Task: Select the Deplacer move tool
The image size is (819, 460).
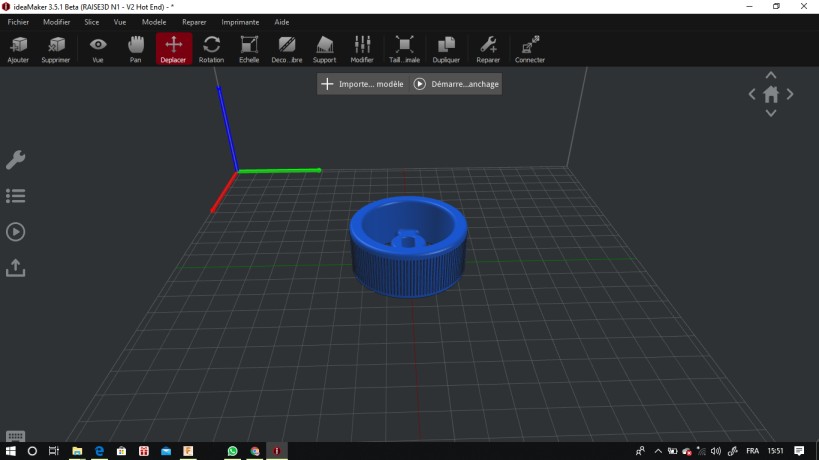Action: click(x=173, y=49)
